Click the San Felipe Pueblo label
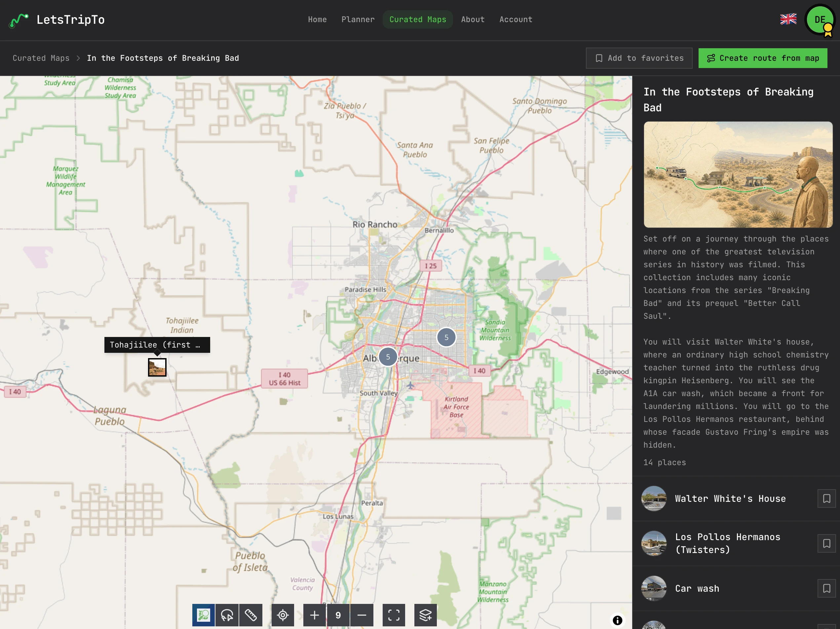 tap(491, 145)
